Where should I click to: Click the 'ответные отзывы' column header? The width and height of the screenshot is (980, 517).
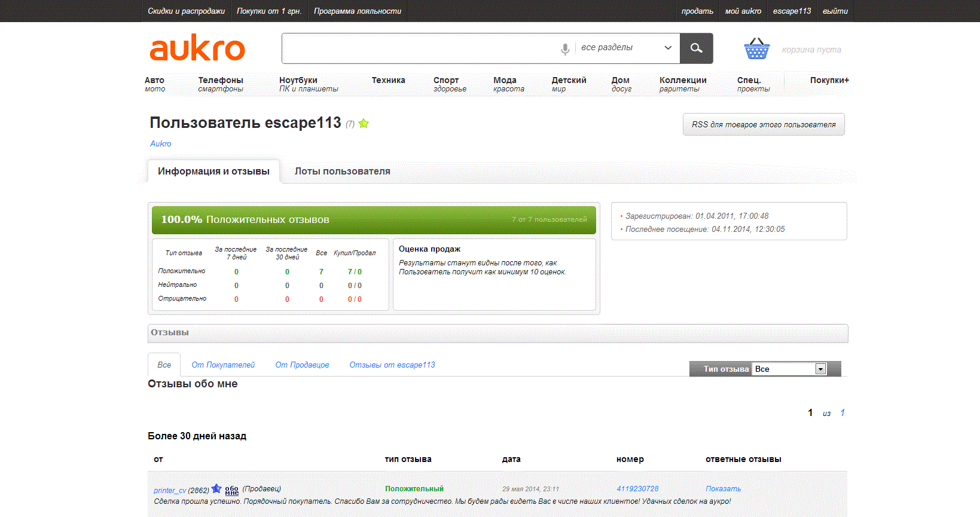coord(743,459)
